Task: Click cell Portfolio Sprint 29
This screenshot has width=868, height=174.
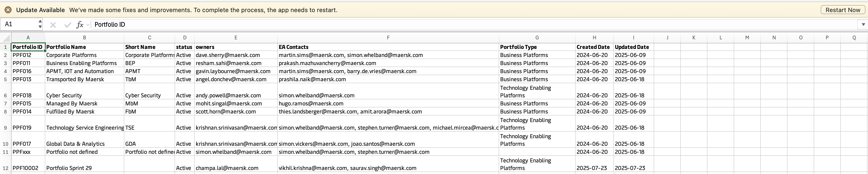Action: point(84,164)
